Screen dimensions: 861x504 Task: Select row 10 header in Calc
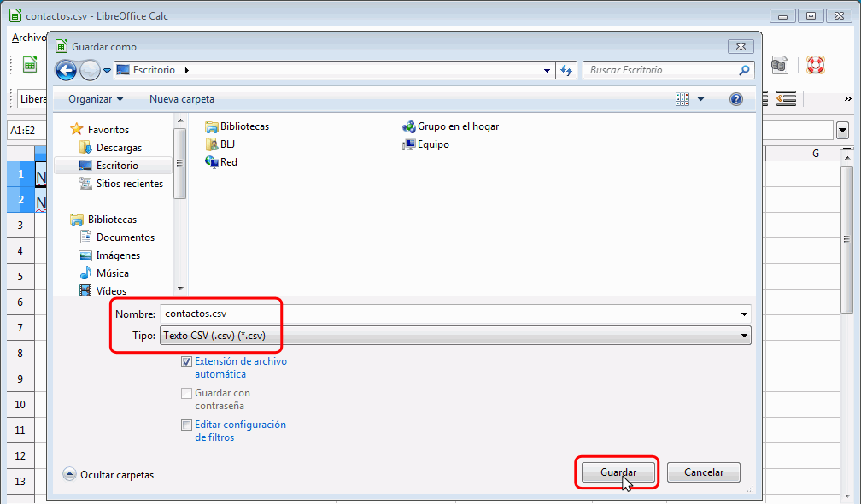click(20, 405)
